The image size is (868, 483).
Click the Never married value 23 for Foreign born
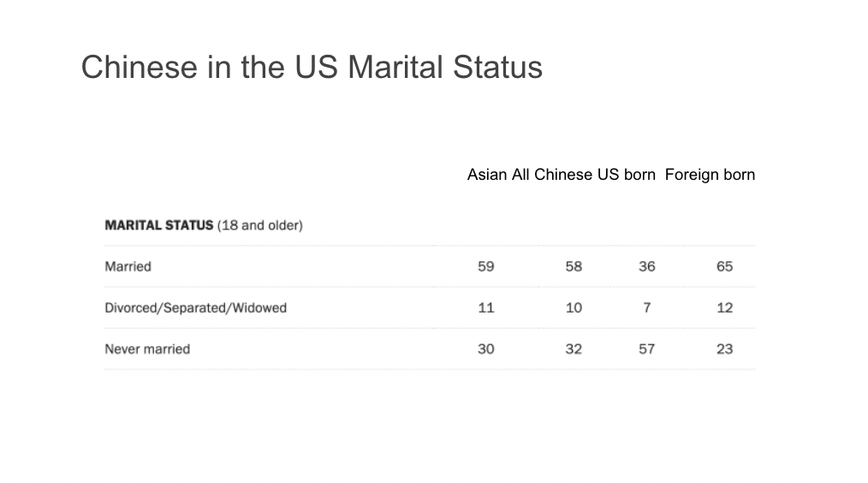coord(725,349)
